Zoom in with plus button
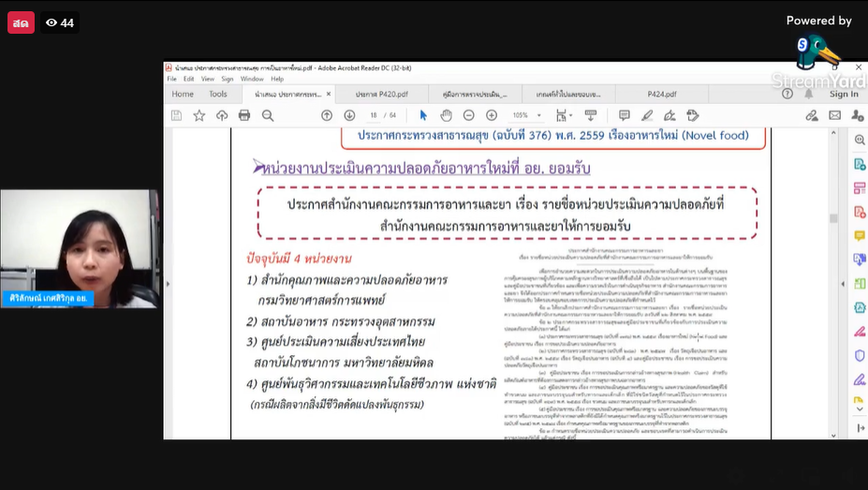This screenshot has width=868, height=490. pos(492,115)
